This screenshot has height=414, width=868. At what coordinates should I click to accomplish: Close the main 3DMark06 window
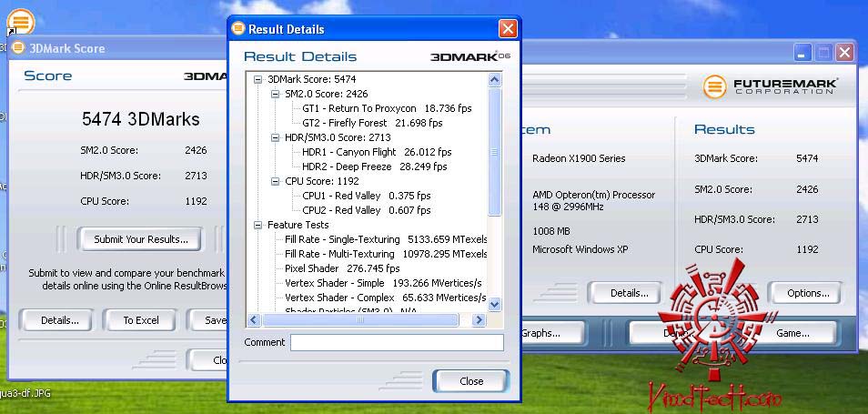(844, 53)
